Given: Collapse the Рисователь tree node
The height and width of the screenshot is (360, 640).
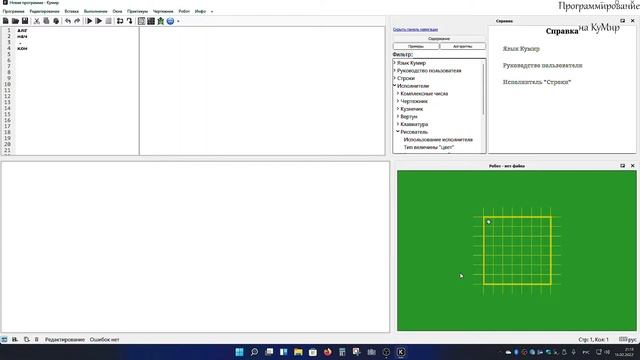Looking at the screenshot, I should click(x=398, y=131).
